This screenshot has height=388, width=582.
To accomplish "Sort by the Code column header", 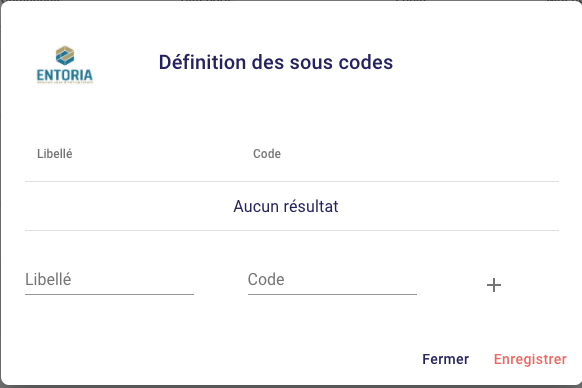I will click(267, 154).
